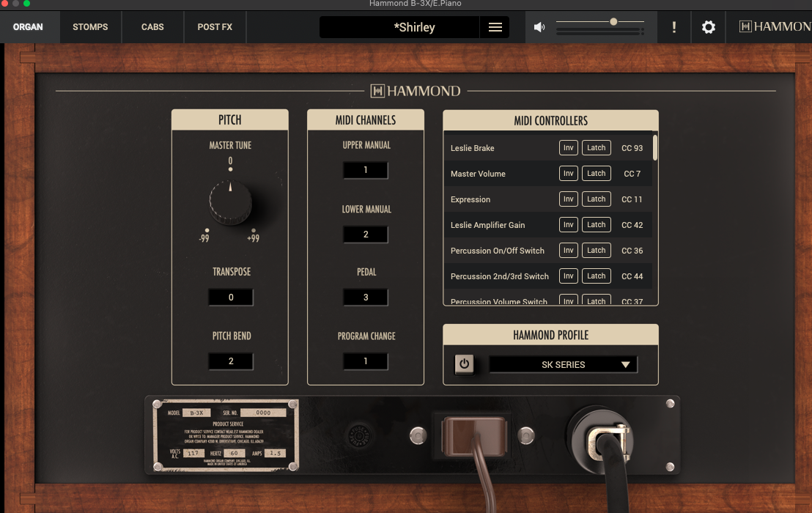Viewport: 812px width, 513px height.
Task: Toggle Inv for Leslie Brake
Action: 568,148
